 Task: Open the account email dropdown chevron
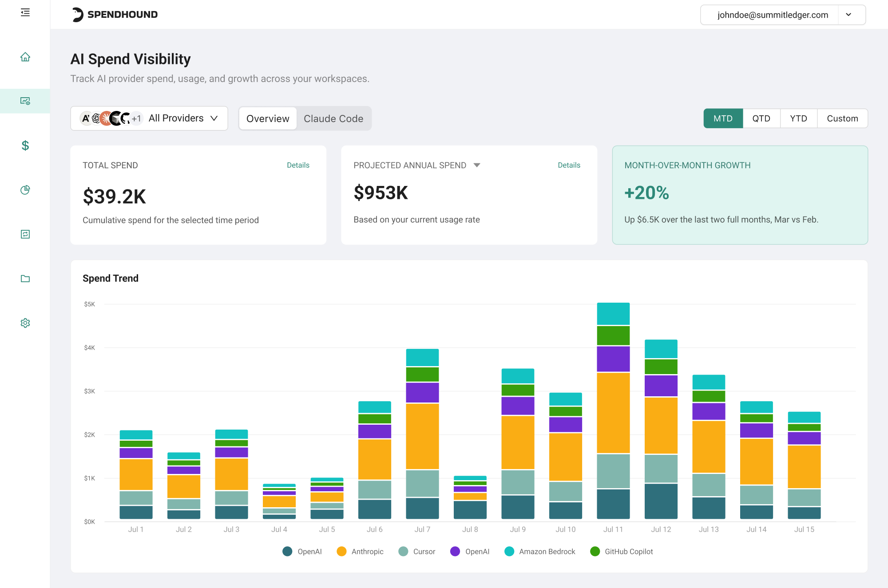[848, 15]
